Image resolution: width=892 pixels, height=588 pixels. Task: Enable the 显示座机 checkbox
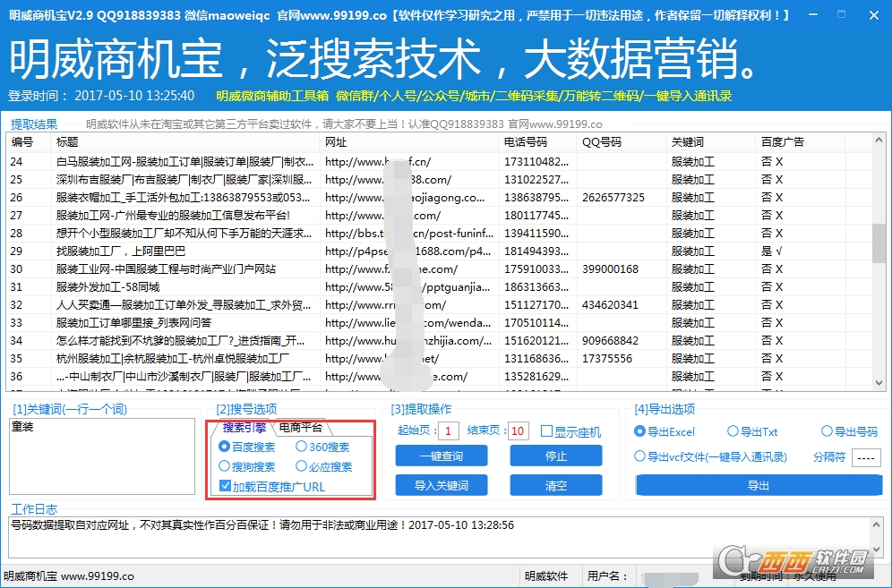coord(570,431)
